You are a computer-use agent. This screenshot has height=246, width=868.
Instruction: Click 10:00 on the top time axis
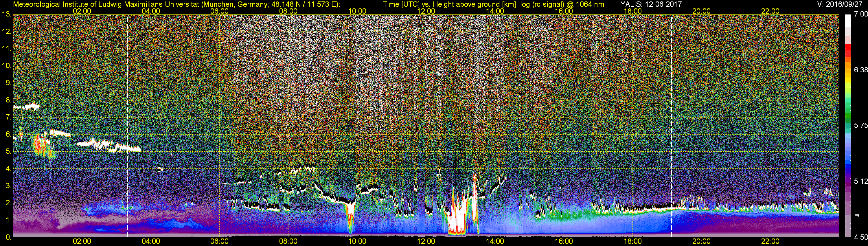[x=357, y=11]
